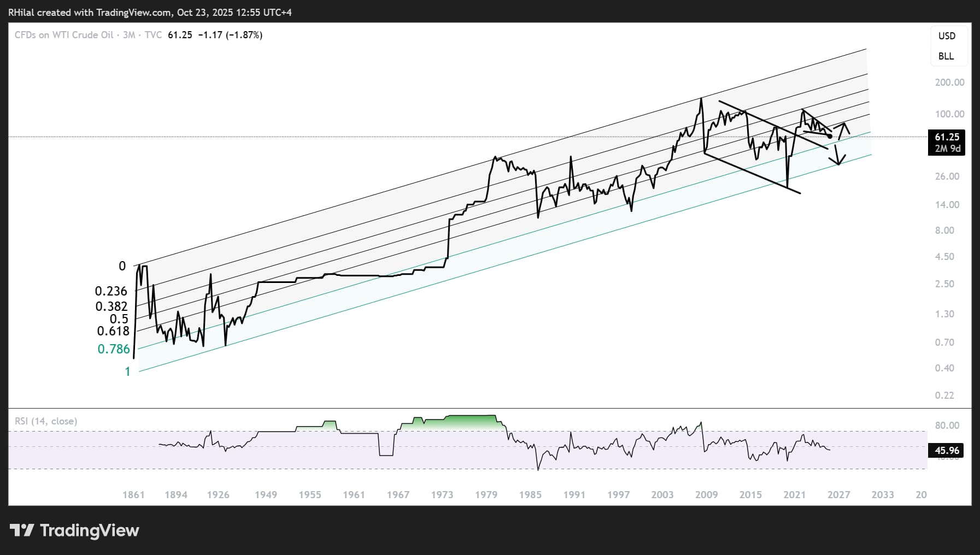Click the 4.50 price axis label
980x555 pixels.
click(x=944, y=257)
